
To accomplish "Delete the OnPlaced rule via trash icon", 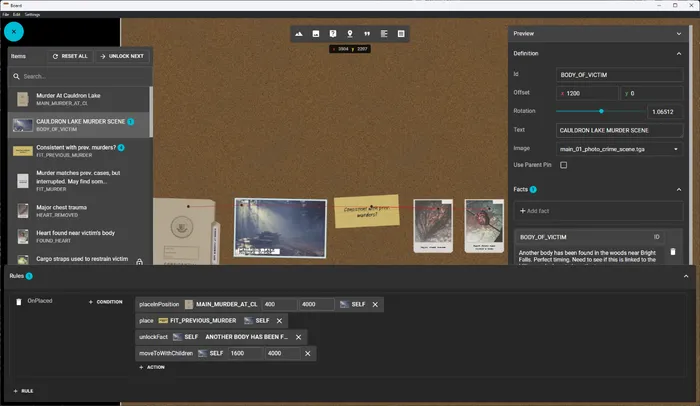I will (x=19, y=302).
